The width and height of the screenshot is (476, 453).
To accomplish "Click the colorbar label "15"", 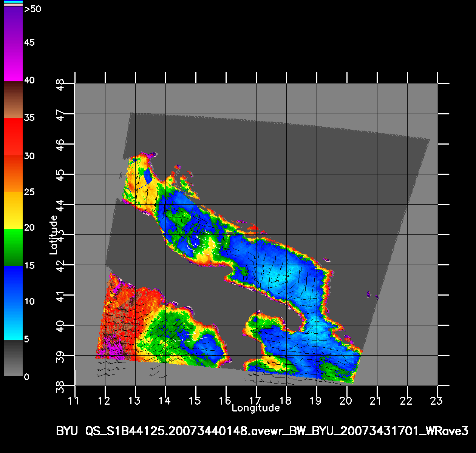I will [29, 265].
